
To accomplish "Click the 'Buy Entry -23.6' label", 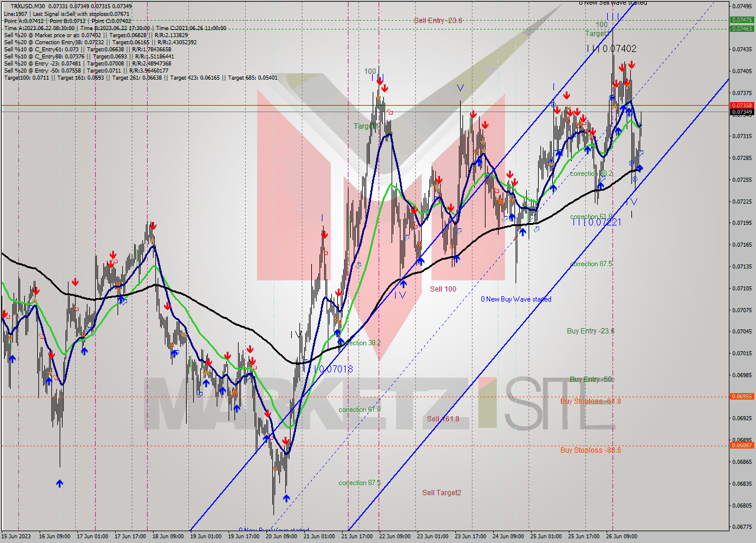I will pos(591,331).
